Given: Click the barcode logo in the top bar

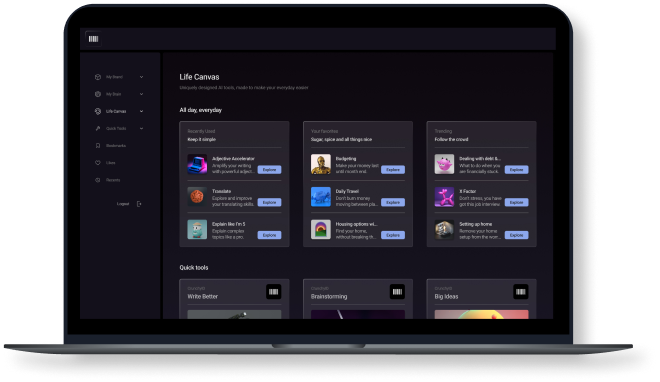Looking at the screenshot, I should [x=93, y=39].
